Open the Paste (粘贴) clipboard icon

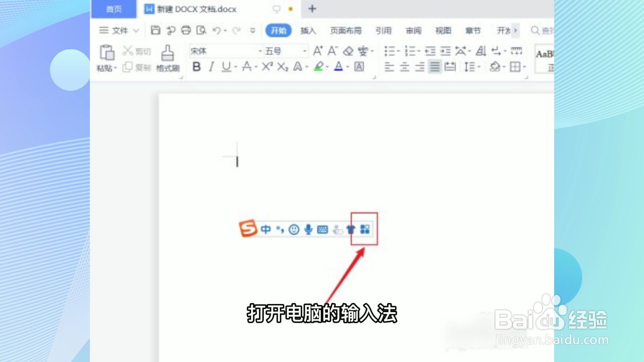107,52
